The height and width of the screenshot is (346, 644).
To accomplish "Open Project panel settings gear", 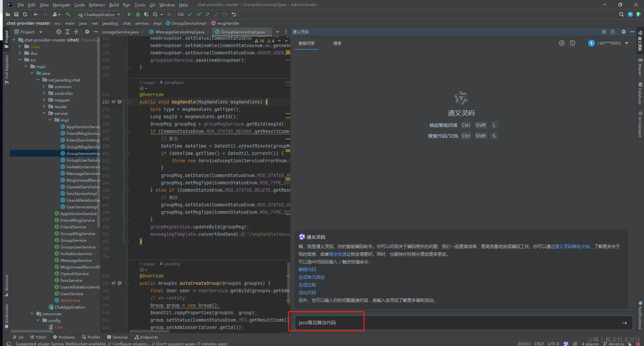I will [87, 32].
